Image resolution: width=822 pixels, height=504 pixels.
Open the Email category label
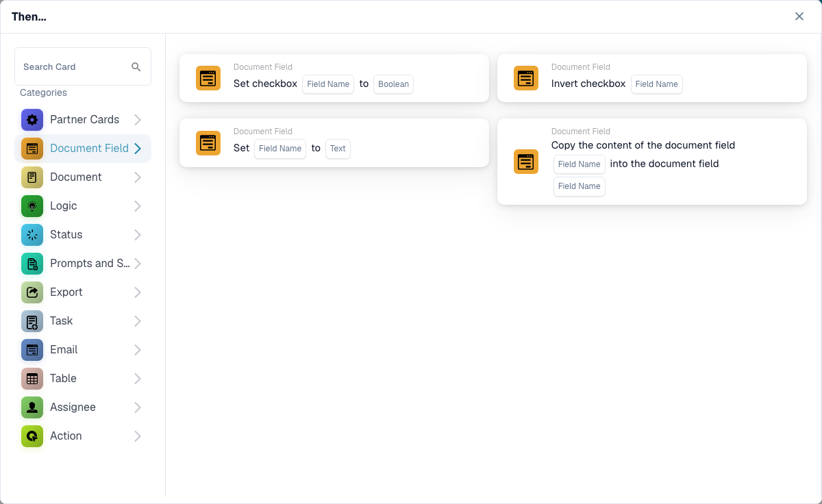coord(64,350)
